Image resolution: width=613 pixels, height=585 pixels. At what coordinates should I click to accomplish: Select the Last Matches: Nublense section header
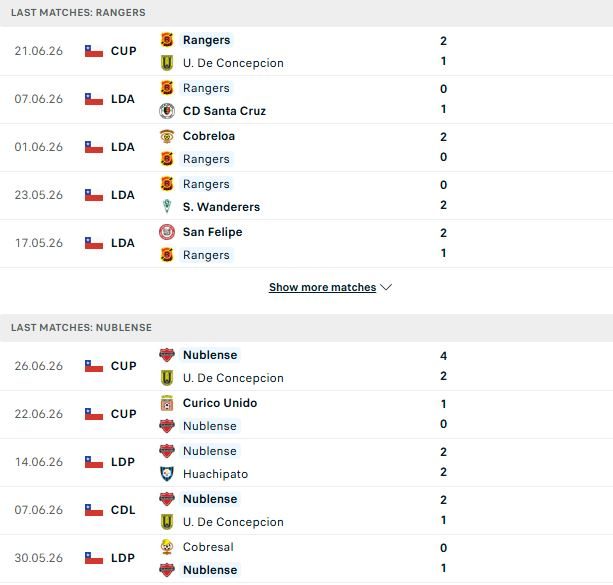[x=306, y=328]
